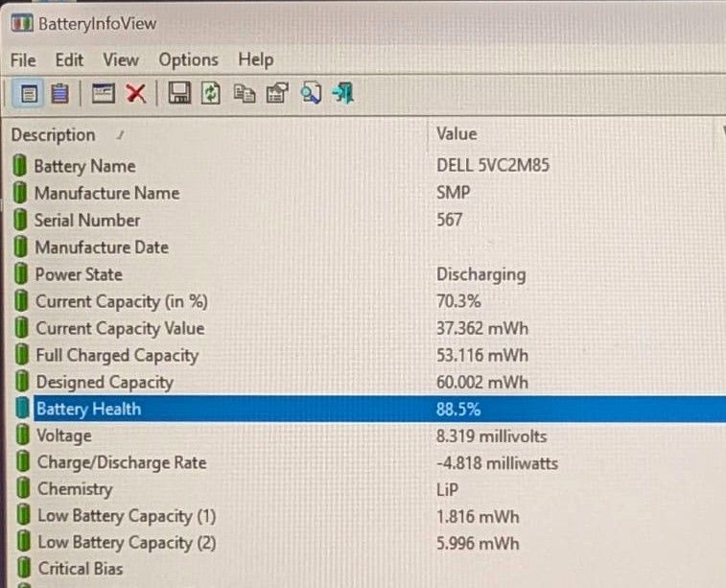The width and height of the screenshot is (726, 588).
Task: Click the properties hand-and-sheet toolbar icon
Action: click(x=277, y=93)
